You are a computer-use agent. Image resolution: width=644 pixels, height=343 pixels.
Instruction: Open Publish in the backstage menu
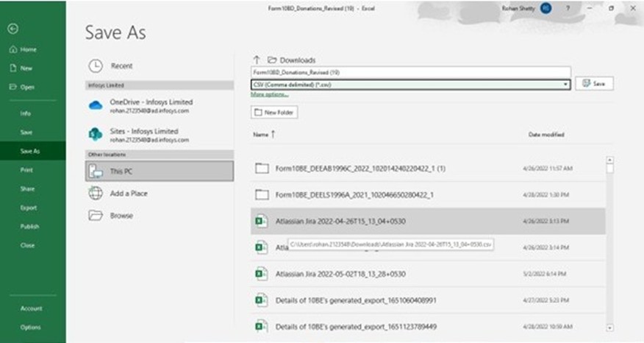click(x=29, y=226)
